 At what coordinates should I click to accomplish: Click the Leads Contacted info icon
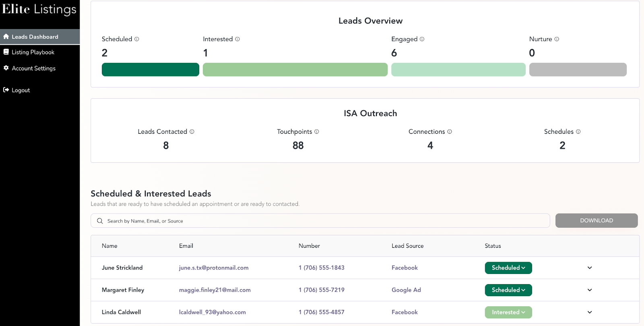pyautogui.click(x=192, y=132)
